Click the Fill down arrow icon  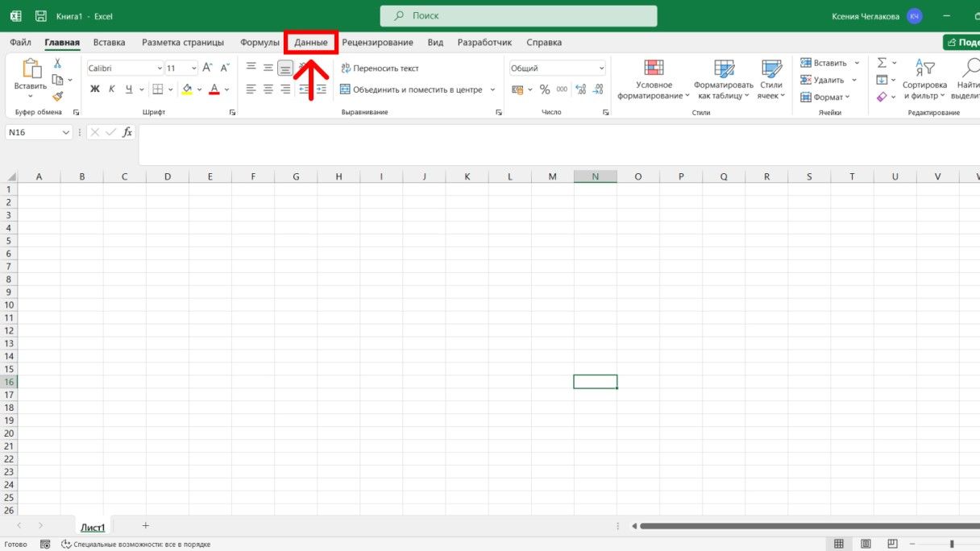(x=882, y=80)
